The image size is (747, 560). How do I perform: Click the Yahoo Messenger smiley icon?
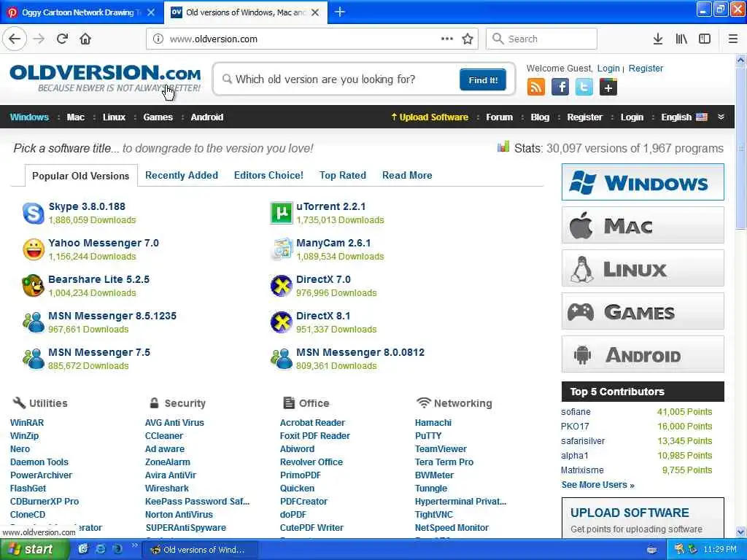34,249
